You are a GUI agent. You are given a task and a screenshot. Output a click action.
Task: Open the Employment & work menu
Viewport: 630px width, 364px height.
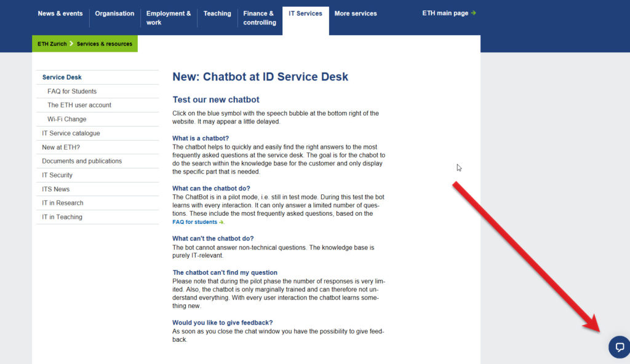coord(169,18)
